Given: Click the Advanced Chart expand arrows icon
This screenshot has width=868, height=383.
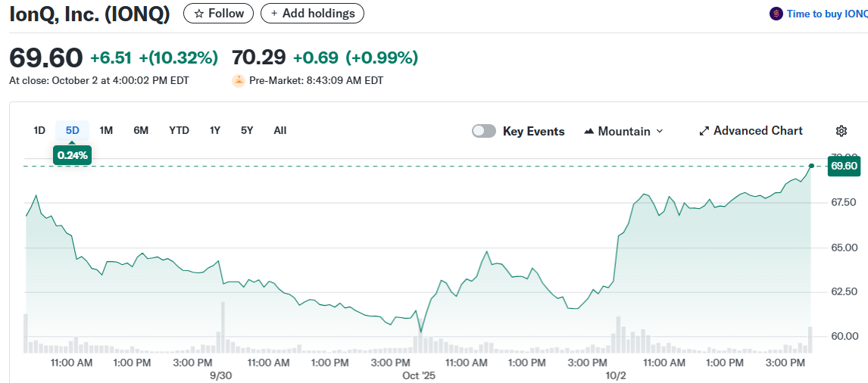Looking at the screenshot, I should coord(704,131).
